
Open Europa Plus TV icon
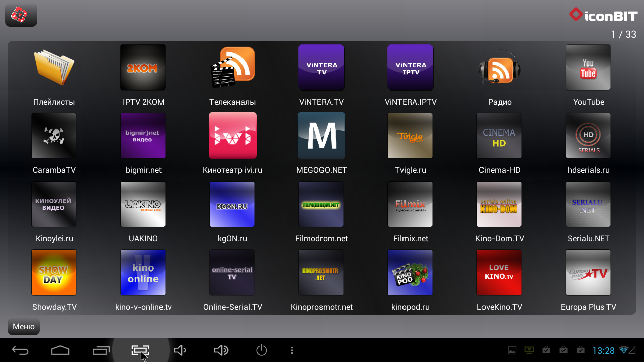(588, 273)
